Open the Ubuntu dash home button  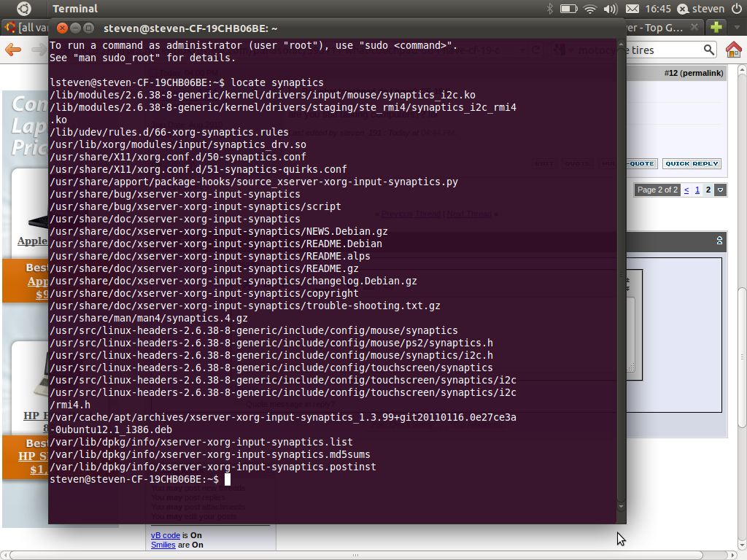[24, 9]
